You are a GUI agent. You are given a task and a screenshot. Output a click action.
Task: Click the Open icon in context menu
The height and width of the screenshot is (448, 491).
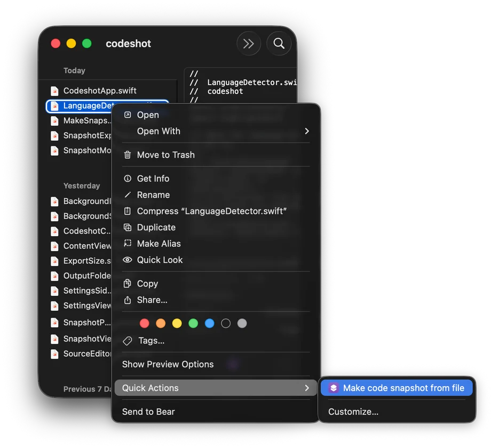[128, 115]
